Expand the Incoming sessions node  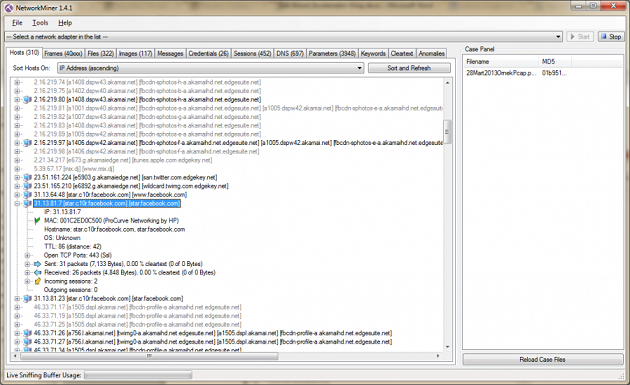pos(27,281)
